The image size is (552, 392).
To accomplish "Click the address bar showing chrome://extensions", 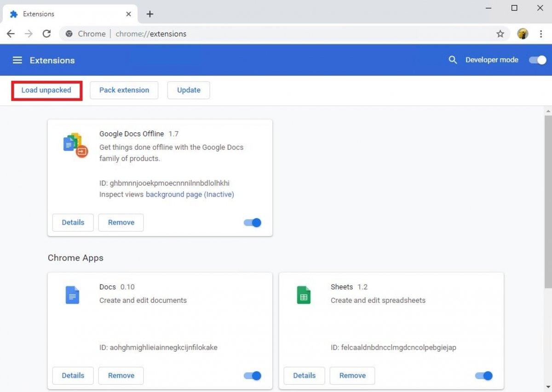I will [x=276, y=34].
